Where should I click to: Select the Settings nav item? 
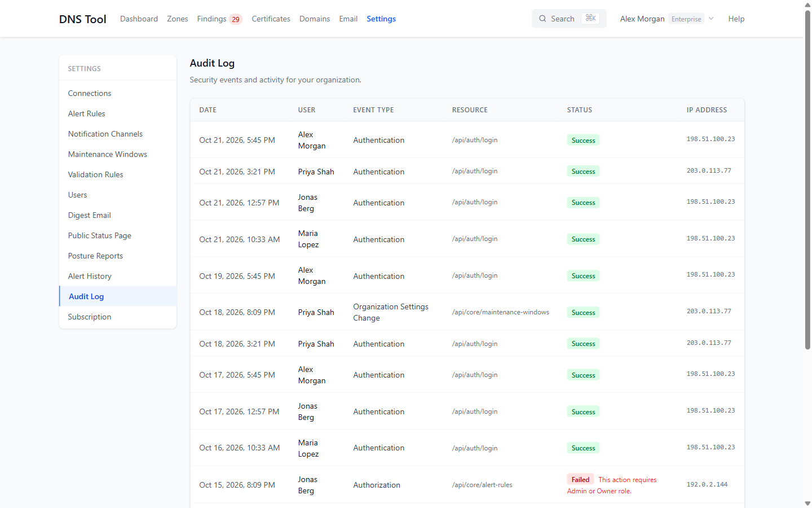381,19
